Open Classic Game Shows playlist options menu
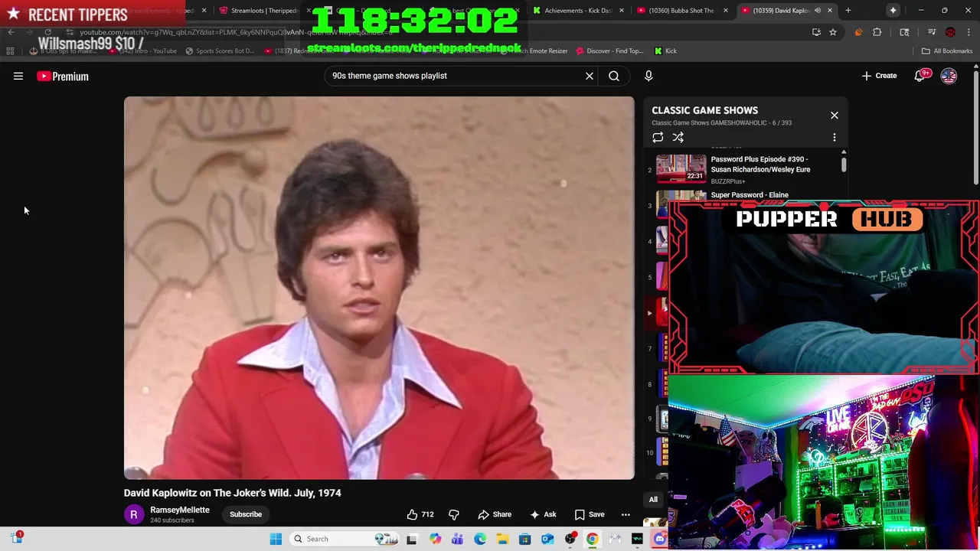Screen dimensions: 980x551 835,138
